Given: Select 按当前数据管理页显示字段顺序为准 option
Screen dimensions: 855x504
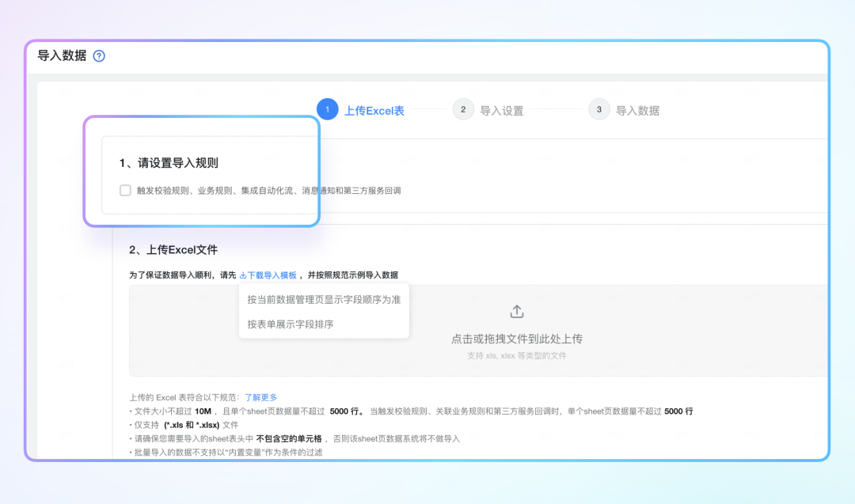Looking at the screenshot, I should click(x=324, y=300).
